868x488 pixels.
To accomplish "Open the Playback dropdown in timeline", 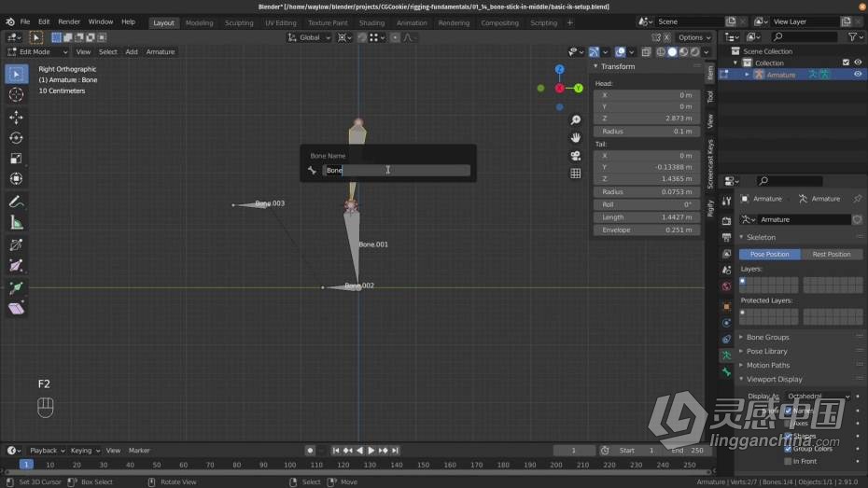I will (x=47, y=451).
